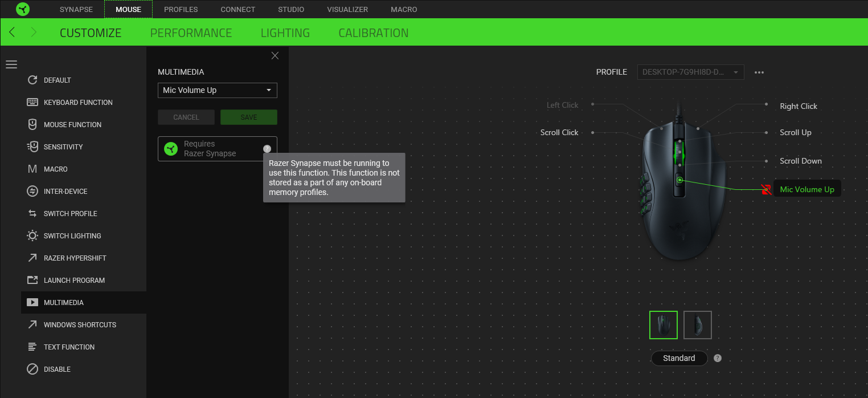The width and height of the screenshot is (868, 398).
Task: Click the Switch Lighting sun icon
Action: [x=32, y=235]
